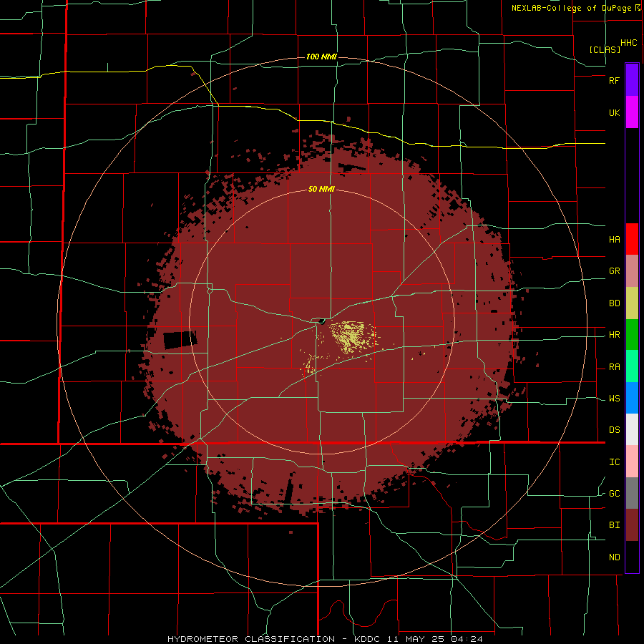Screen dimensions: 644x644
Task: Click the UK magenta legend swatch
Action: 632,112
